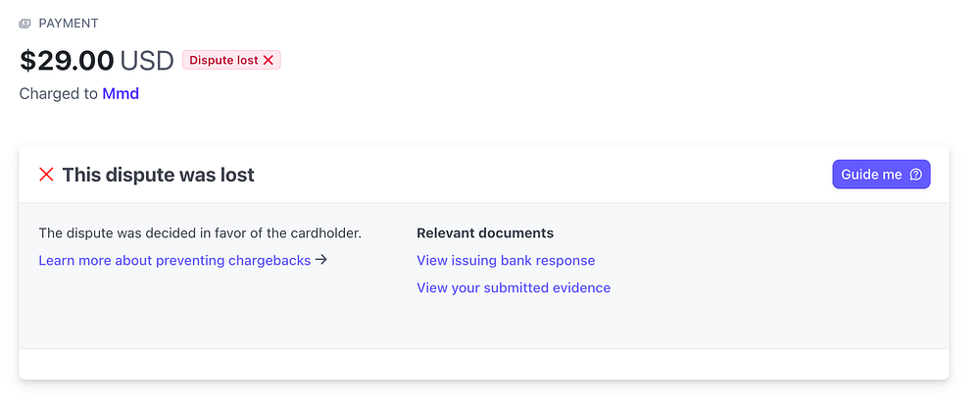This screenshot has width=980, height=408.
Task: Click the arrow after preventing chargebacks link
Action: click(321, 260)
